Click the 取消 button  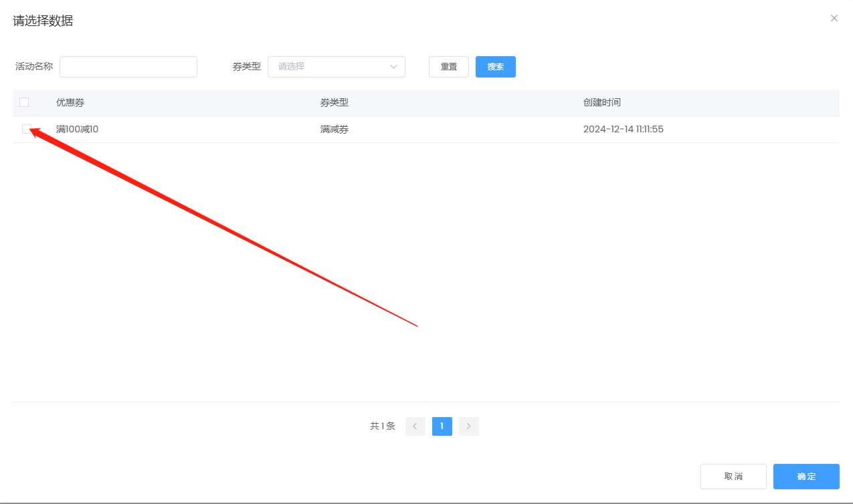pyautogui.click(x=733, y=477)
